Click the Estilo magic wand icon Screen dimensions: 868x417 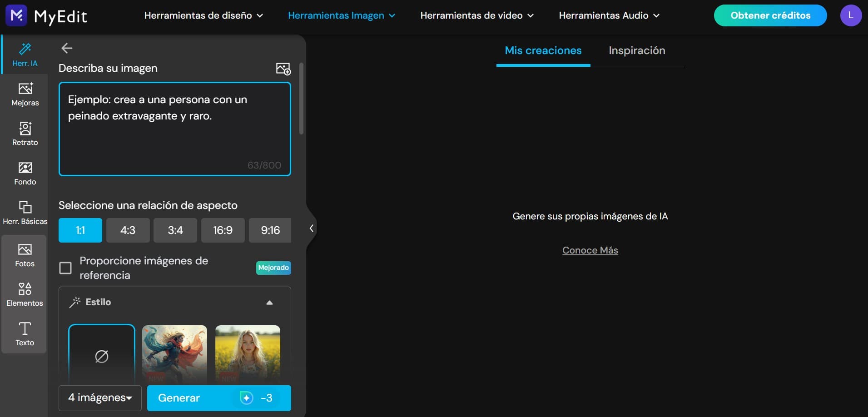click(74, 302)
